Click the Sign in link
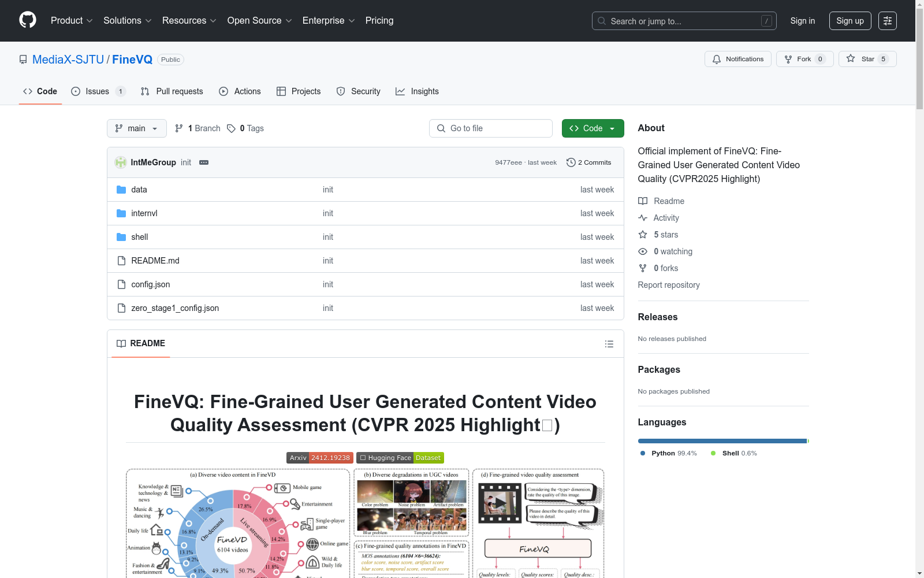The width and height of the screenshot is (924, 578). click(x=803, y=21)
